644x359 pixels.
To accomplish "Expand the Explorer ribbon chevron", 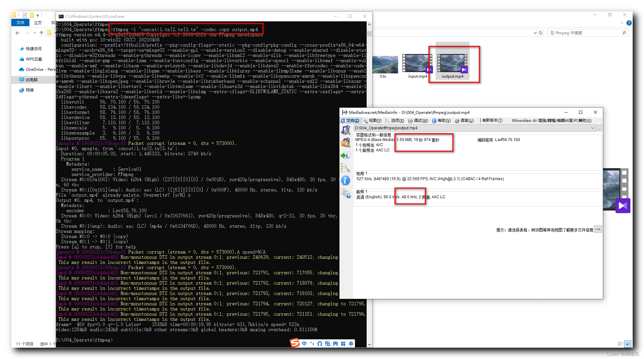I will pos(622,23).
